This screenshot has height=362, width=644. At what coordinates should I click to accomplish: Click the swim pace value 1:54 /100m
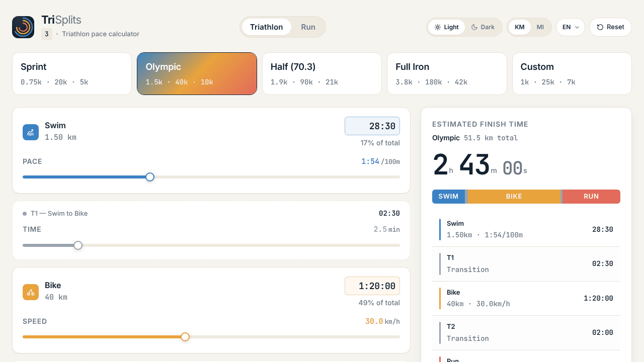(x=380, y=161)
